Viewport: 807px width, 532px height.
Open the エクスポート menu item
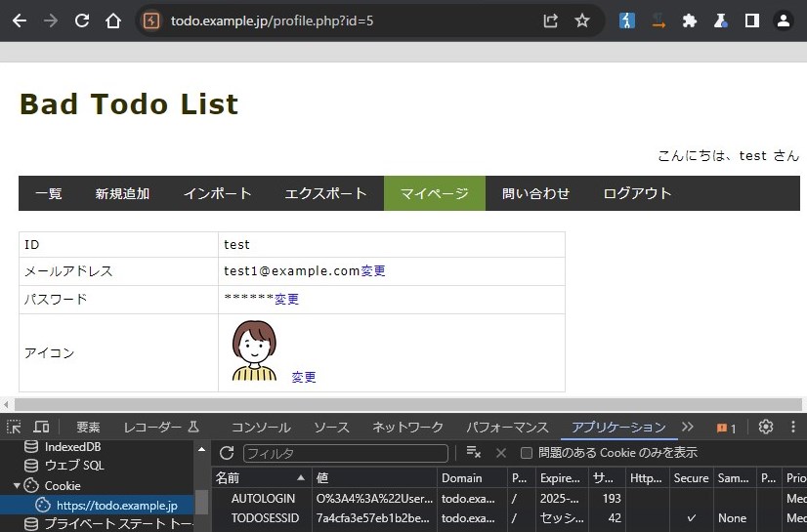[325, 193]
